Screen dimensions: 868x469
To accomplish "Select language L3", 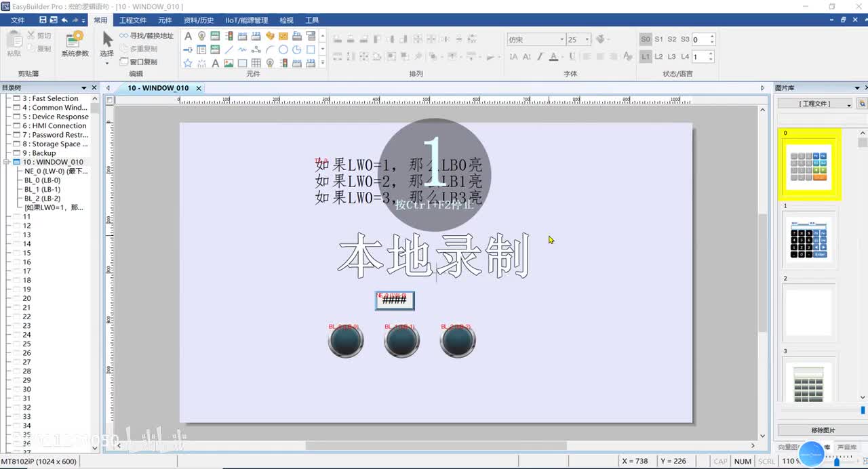I will pyautogui.click(x=672, y=57).
